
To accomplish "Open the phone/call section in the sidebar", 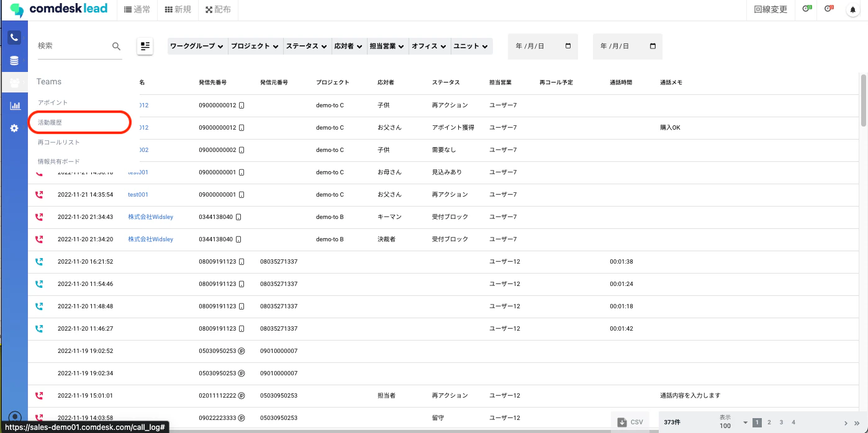I will click(14, 37).
